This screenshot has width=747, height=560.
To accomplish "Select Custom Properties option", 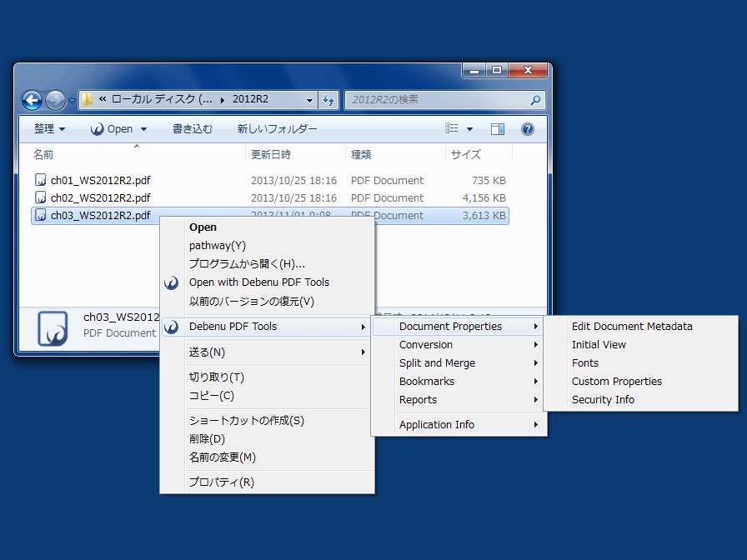I will [641, 382].
